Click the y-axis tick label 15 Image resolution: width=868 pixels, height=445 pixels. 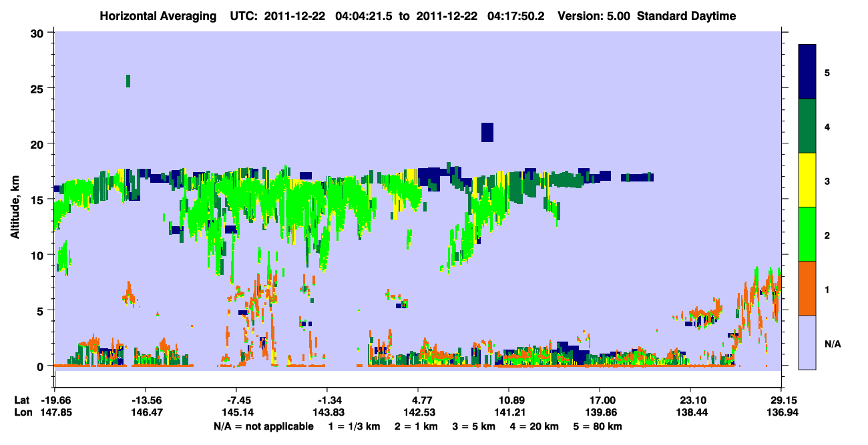click(x=38, y=199)
